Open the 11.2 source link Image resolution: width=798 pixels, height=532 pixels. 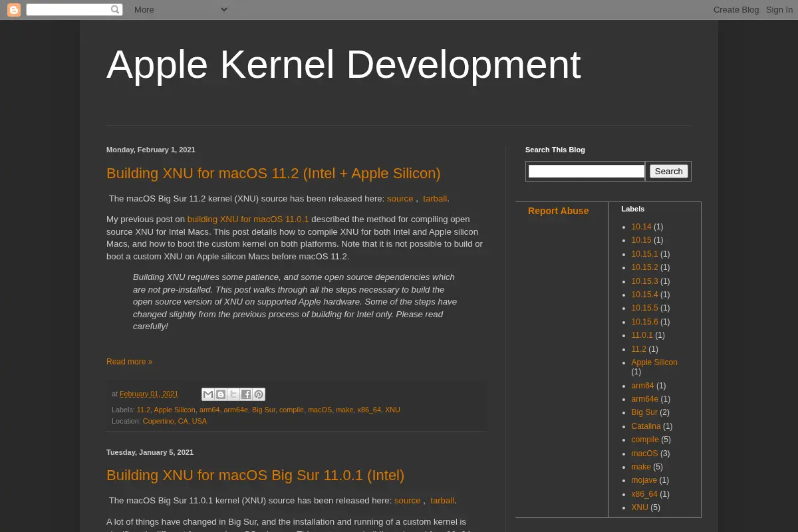(400, 198)
